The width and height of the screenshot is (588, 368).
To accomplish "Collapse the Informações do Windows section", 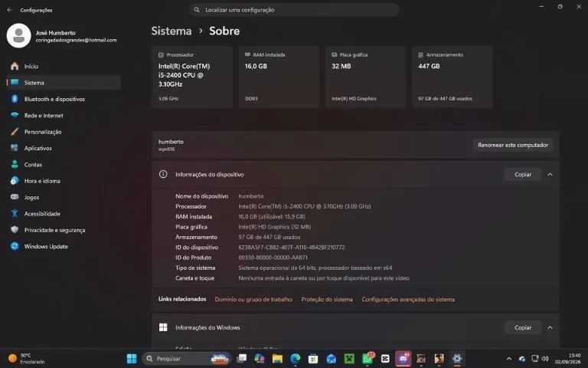I will point(550,327).
